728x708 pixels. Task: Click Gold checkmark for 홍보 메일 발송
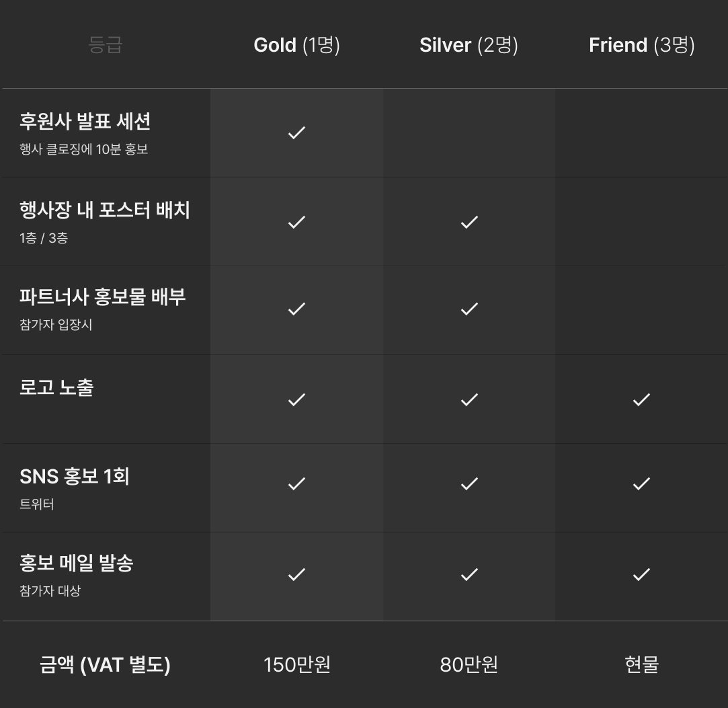[x=296, y=574]
